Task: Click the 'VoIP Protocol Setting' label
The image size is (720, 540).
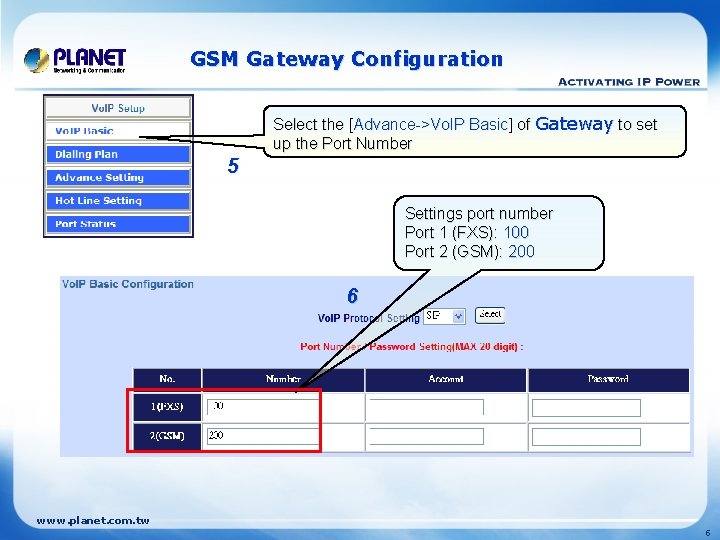Action: pyautogui.click(x=368, y=318)
